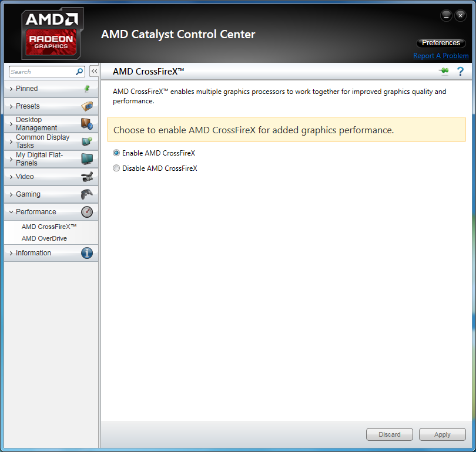The width and height of the screenshot is (476, 452).
Task: Collapse sidebar with double-chevron button
Action: [x=94, y=71]
